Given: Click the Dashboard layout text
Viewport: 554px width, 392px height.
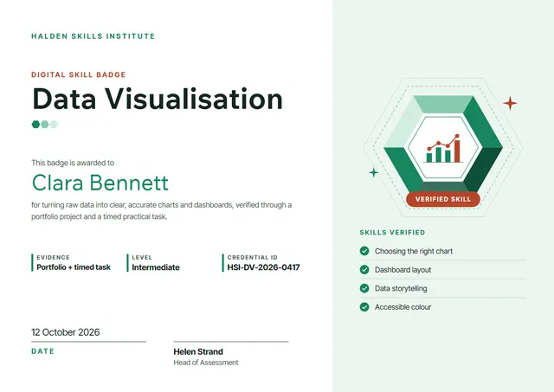Looking at the screenshot, I should click(403, 270).
